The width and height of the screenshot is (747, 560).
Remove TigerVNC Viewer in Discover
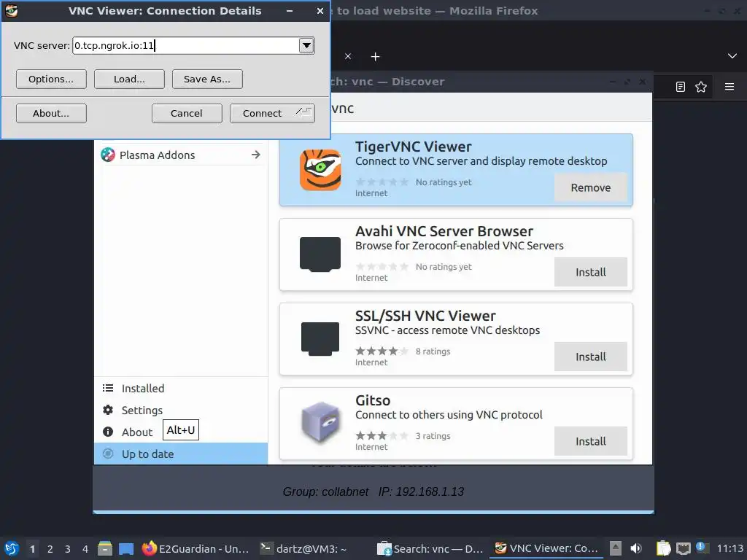click(x=591, y=187)
